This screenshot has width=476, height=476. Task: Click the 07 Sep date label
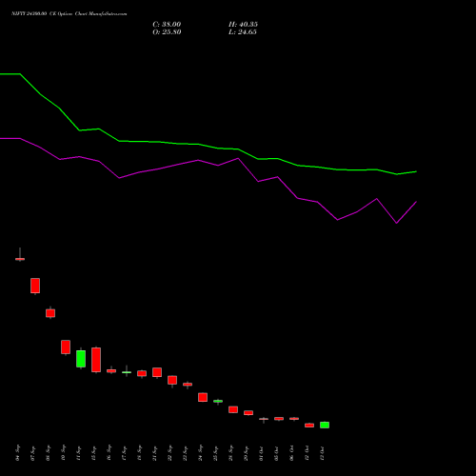(x=32, y=453)
